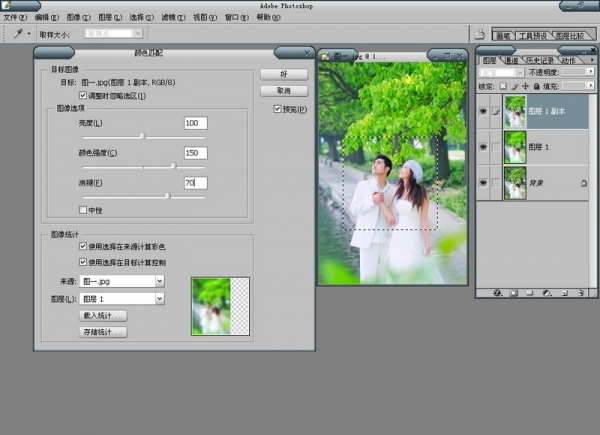600x435 pixels.
Task: Hide the 背景 layer eye icon
Action: [483, 183]
